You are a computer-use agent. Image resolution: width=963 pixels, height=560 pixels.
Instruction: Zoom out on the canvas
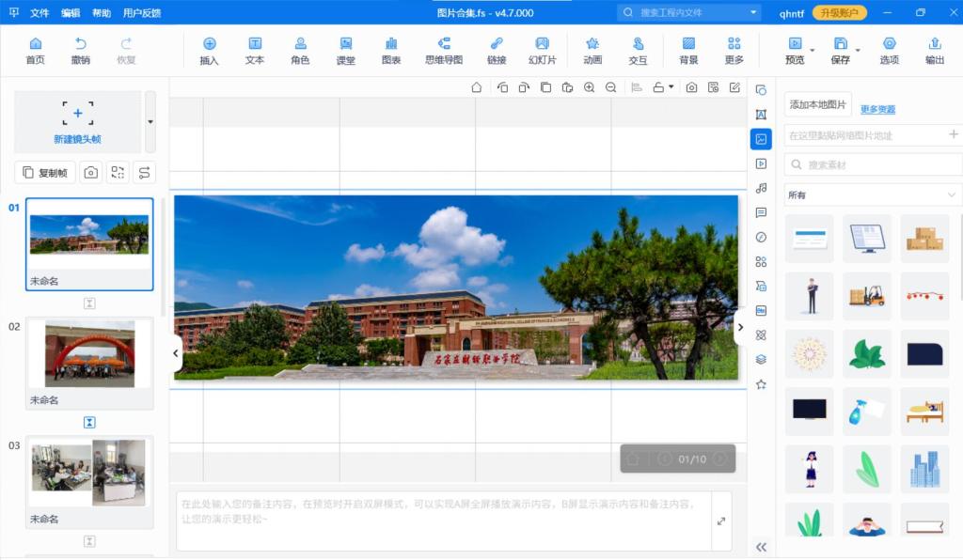(x=610, y=87)
